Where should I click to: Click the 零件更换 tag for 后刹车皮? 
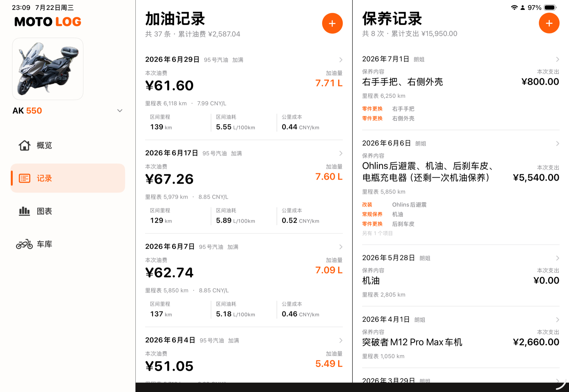[372, 224]
